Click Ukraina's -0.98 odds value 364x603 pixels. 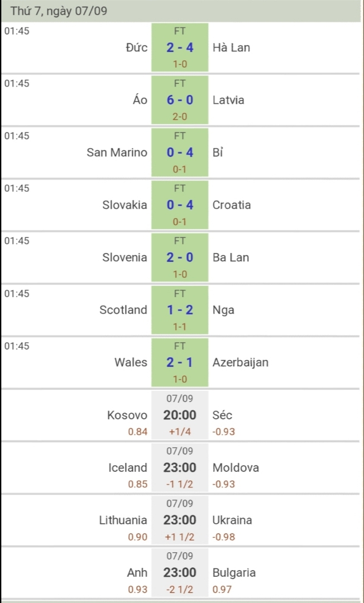click(x=224, y=537)
